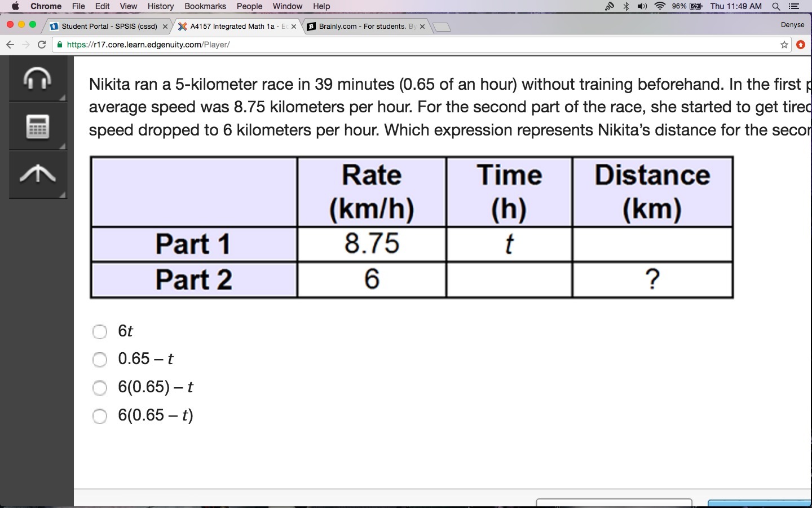Click the Wi-Fi status icon
Screen dimensions: 812x508
pyautogui.click(x=660, y=6)
